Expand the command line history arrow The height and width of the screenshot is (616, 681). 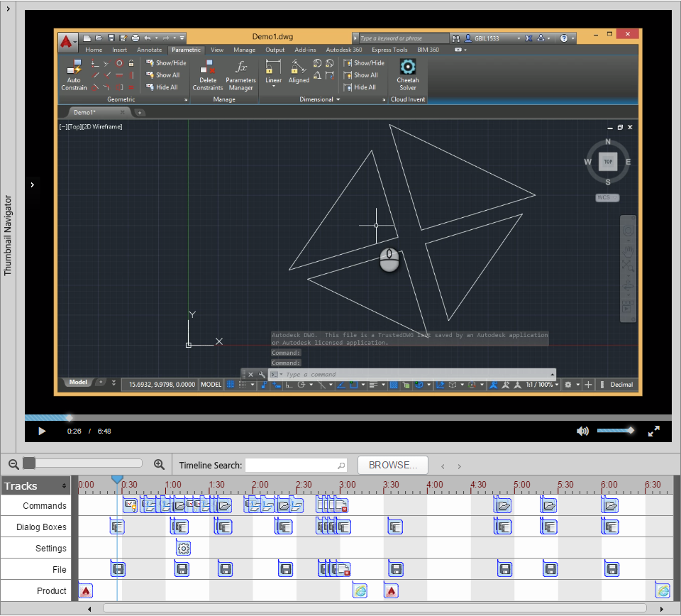[x=552, y=375]
